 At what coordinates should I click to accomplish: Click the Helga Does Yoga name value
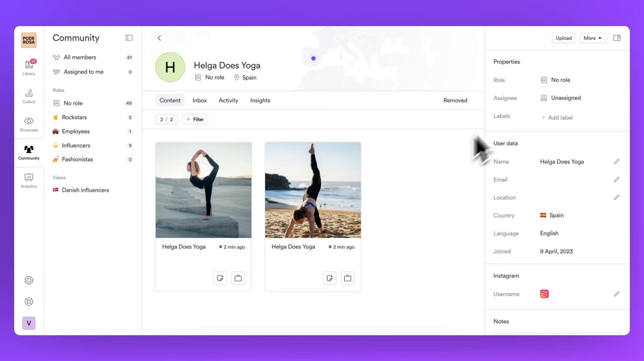click(562, 161)
